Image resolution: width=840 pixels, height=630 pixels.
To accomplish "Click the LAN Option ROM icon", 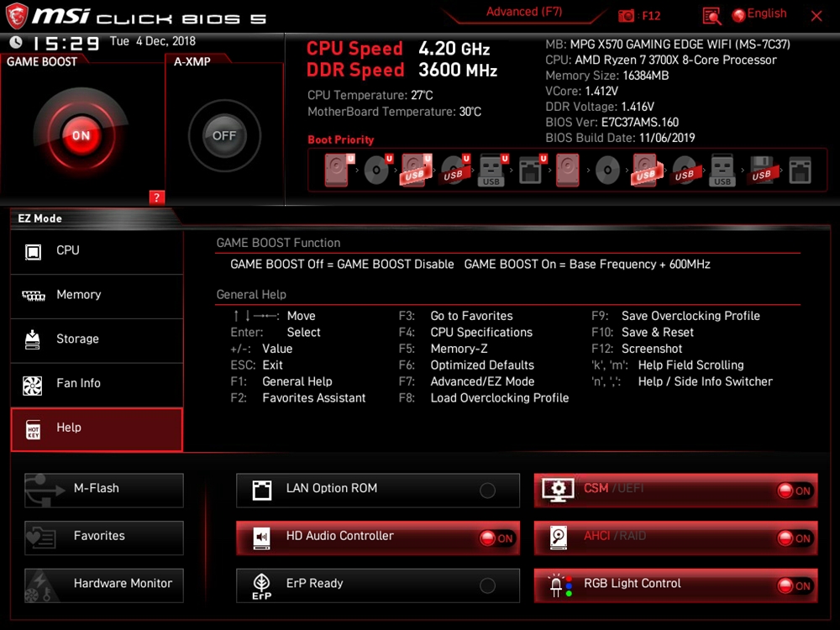I will tap(262, 491).
